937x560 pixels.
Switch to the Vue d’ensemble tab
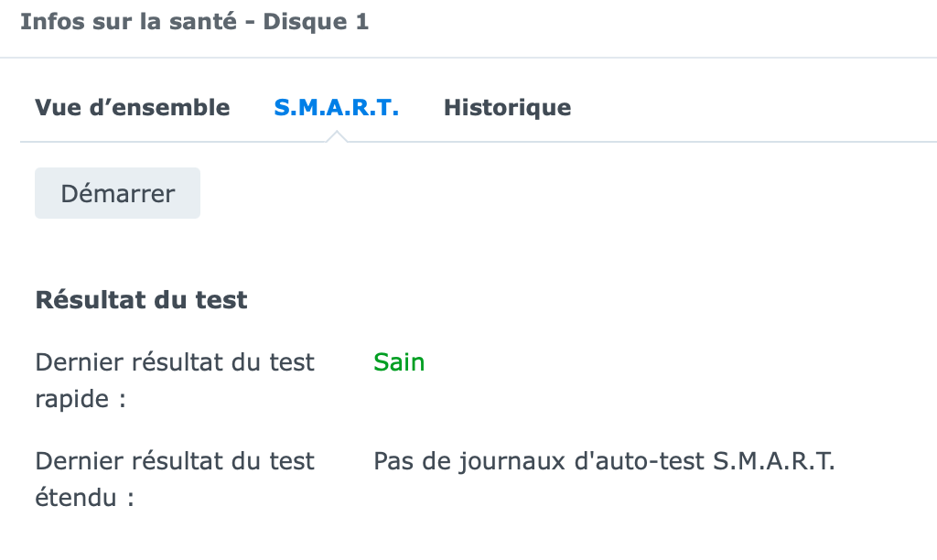(x=132, y=108)
